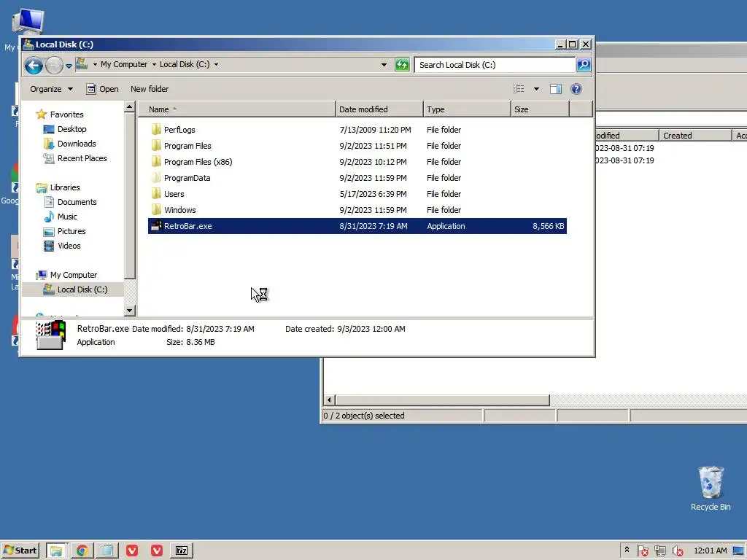Toggle the preview pane icon

pyautogui.click(x=555, y=89)
